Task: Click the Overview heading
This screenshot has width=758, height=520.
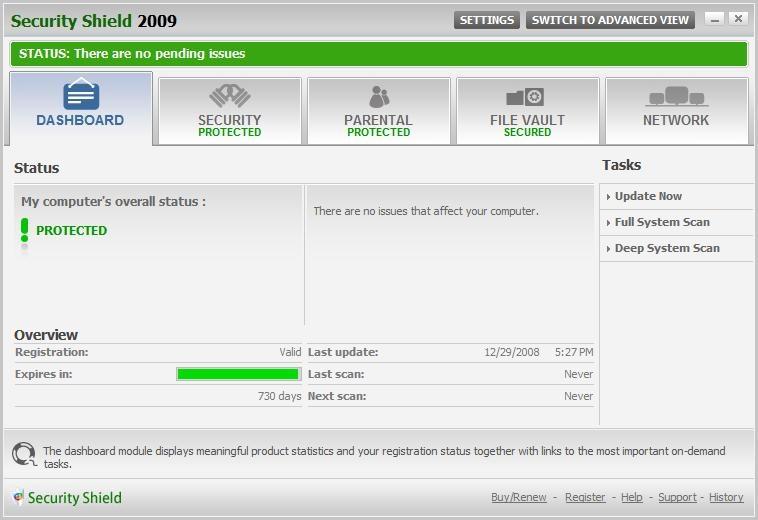Action: [46, 335]
